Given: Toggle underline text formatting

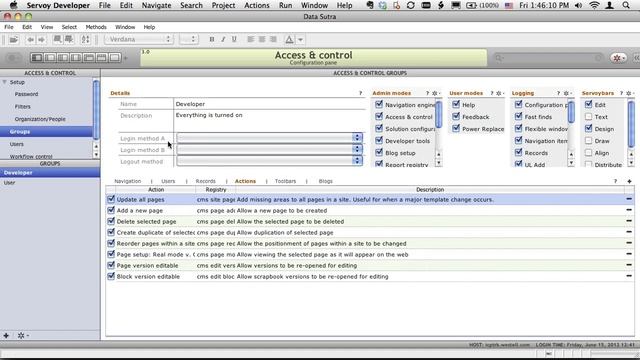Looking at the screenshot, I should [x=234, y=40].
